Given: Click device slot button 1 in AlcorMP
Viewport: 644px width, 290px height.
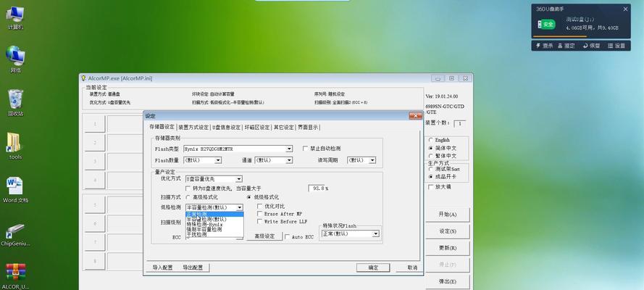Looking at the screenshot, I should [94, 124].
